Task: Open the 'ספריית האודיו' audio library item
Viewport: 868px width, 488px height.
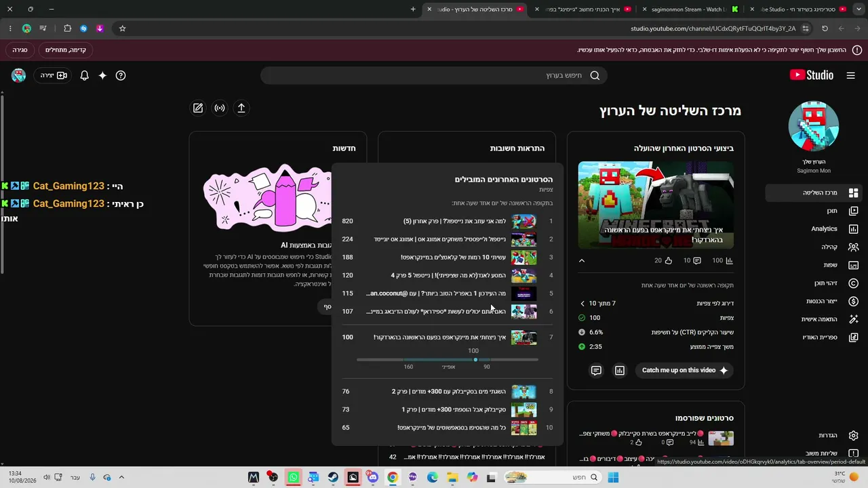Action: click(813, 338)
